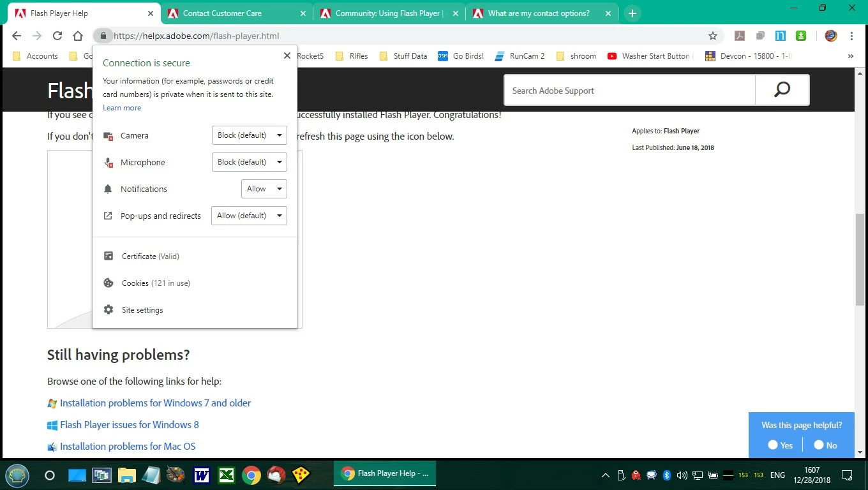868x490 pixels.
Task: Open the Adobe Acrobat extension icon
Action: 740,36
